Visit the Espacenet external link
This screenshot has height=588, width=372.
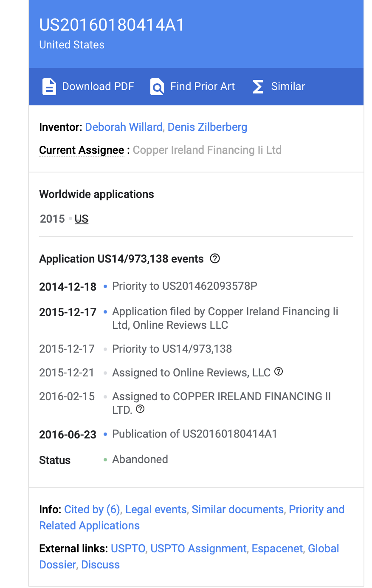(x=277, y=548)
